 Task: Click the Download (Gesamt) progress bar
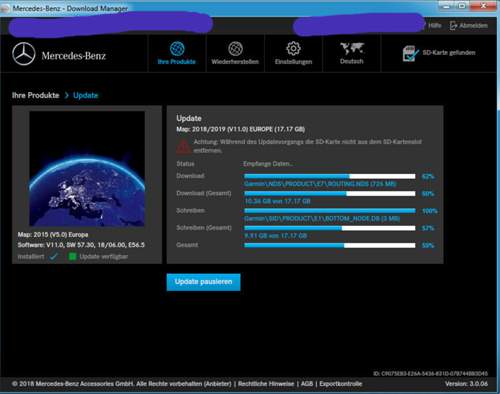[x=330, y=193]
